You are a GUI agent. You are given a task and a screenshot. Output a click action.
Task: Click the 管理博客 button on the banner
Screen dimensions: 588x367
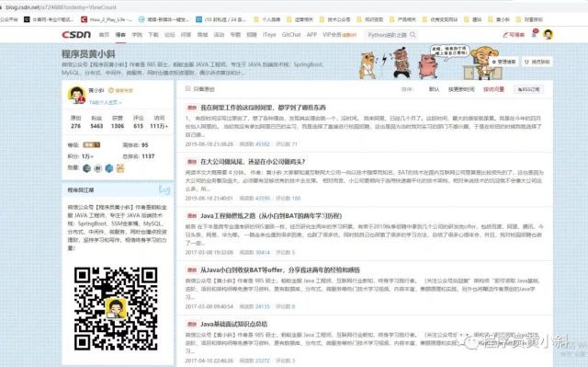504,62
